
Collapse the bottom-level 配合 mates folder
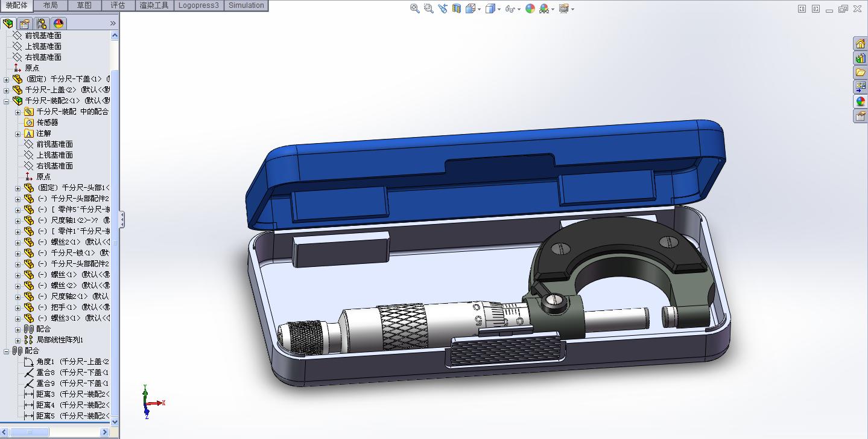(x=7, y=351)
